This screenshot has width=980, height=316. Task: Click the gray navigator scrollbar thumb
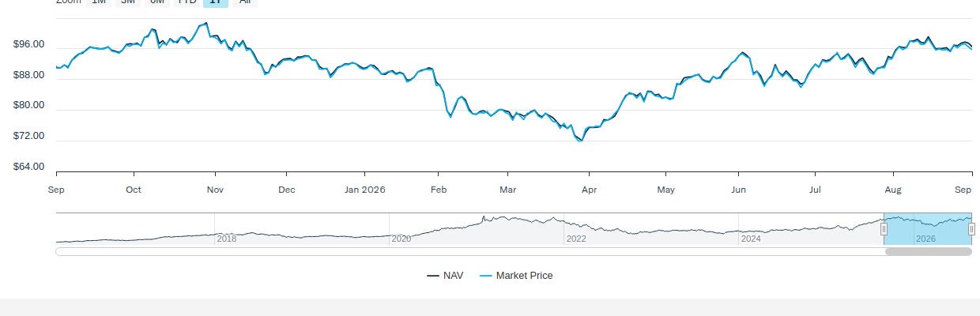coord(928,252)
